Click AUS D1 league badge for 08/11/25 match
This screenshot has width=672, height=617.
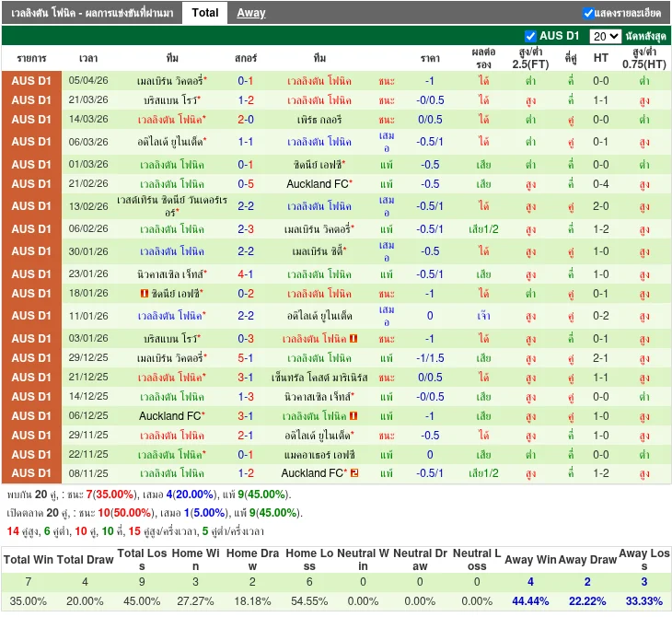[x=31, y=473]
